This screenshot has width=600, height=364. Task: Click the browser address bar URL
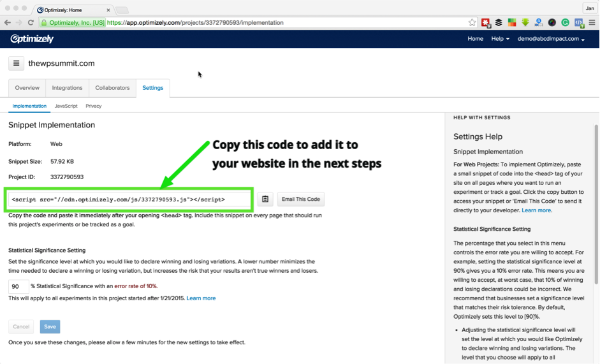click(x=195, y=22)
